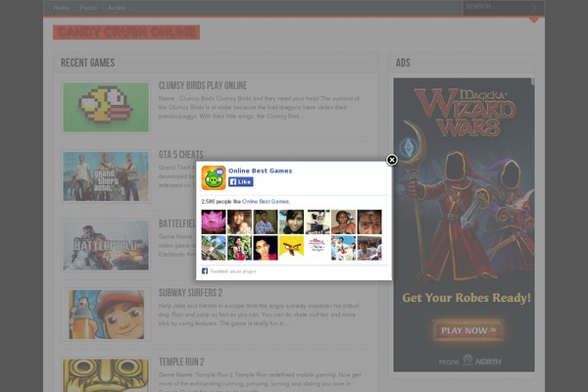Open Online Best Games link in likes text
The image size is (588, 392).
[x=266, y=202]
